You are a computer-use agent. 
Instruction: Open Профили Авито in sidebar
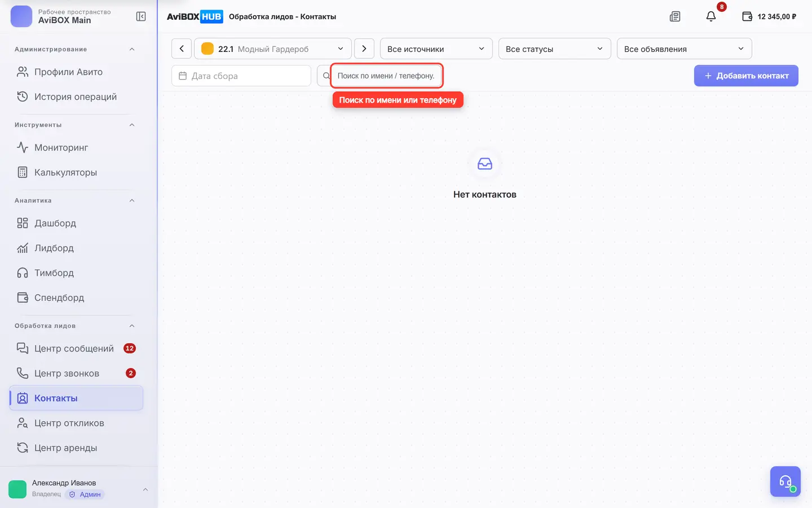[76, 72]
